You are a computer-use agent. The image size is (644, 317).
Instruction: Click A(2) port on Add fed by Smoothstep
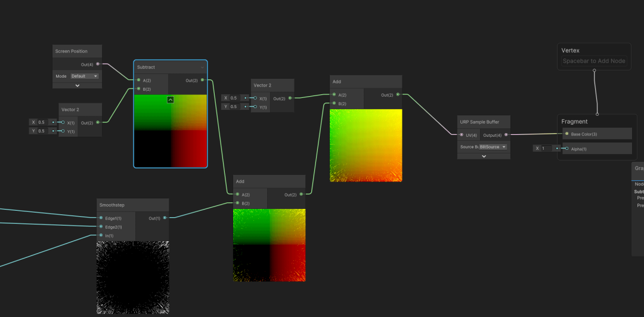point(237,195)
